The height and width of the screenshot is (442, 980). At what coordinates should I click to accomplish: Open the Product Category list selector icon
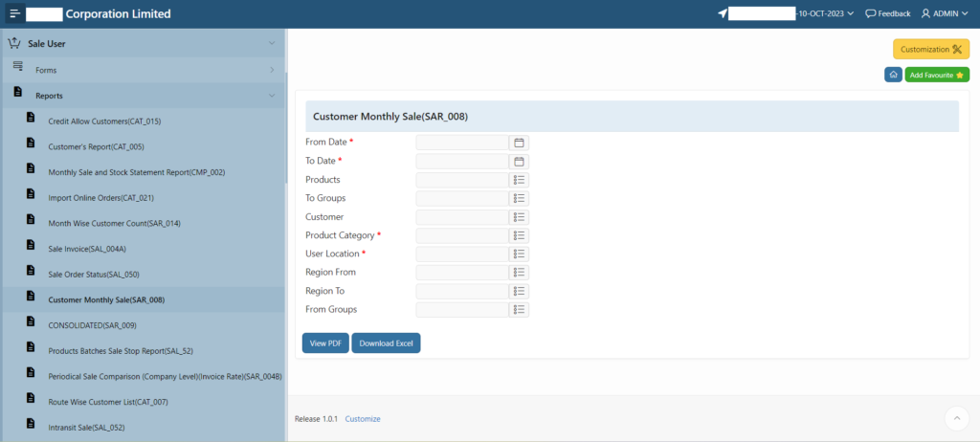520,235
